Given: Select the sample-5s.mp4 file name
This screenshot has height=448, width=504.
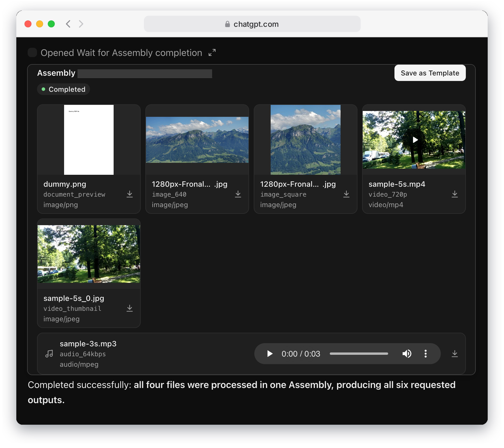Looking at the screenshot, I should [x=397, y=184].
